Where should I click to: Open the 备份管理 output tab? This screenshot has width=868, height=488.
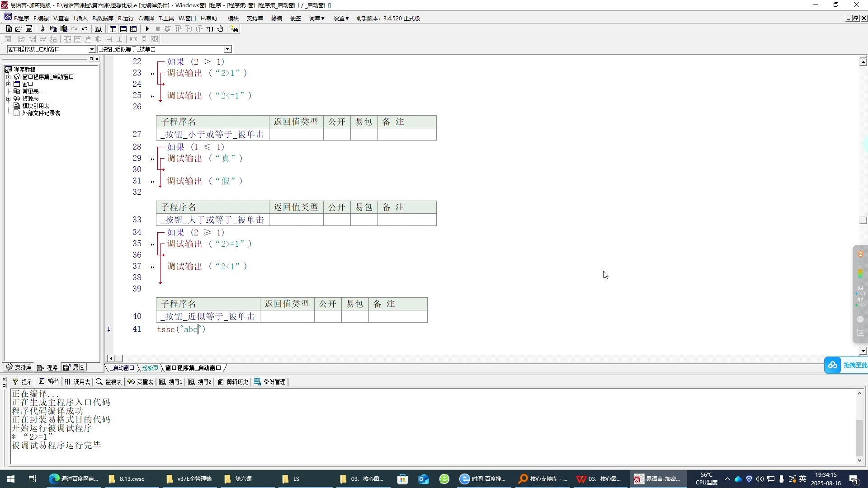(270, 382)
